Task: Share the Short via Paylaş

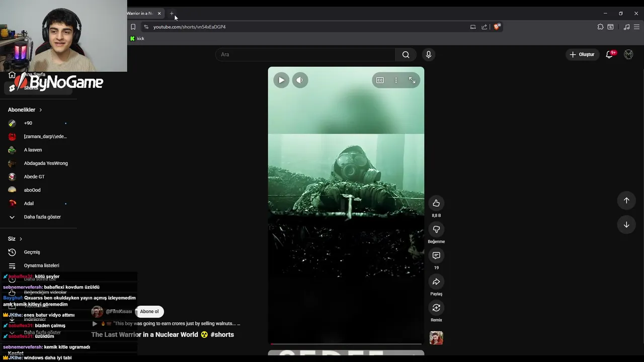Action: point(436,282)
